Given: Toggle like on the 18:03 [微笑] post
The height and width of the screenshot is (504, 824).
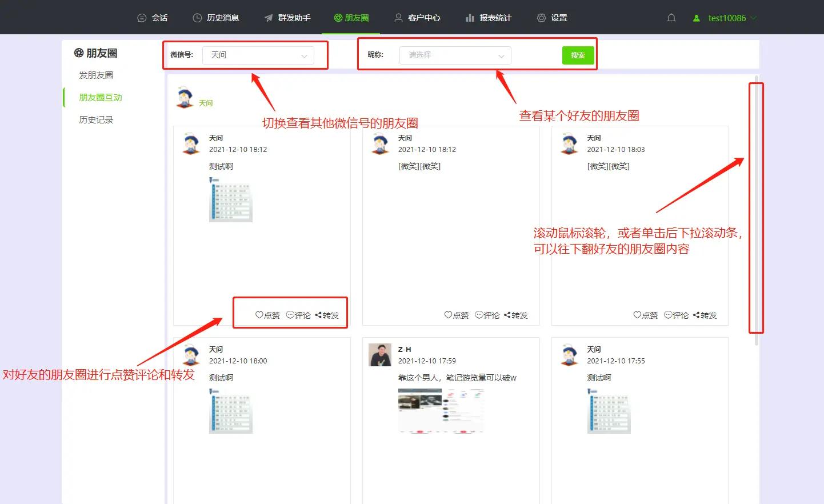Looking at the screenshot, I should pyautogui.click(x=646, y=315).
